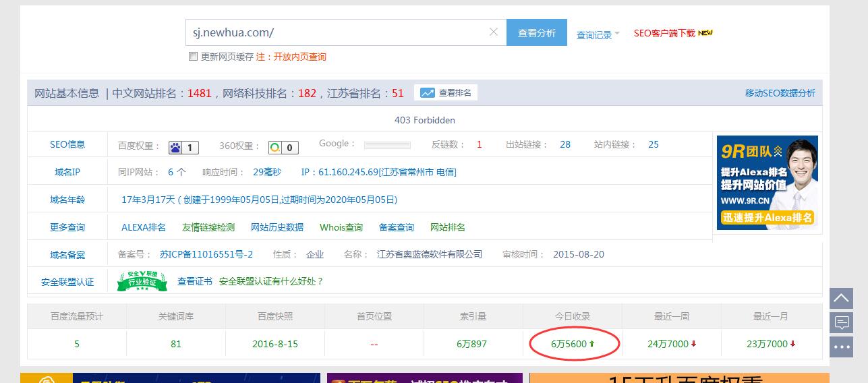
Task: Click the 安全联盟 行业验证 badge
Action: coord(142,281)
